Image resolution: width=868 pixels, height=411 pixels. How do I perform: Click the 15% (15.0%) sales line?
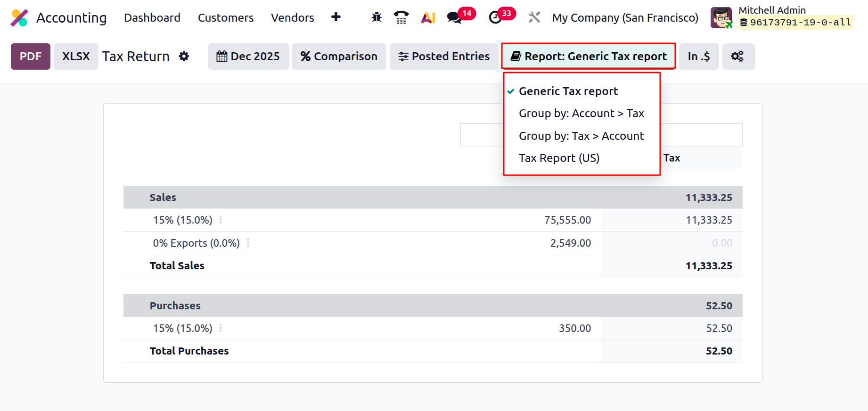click(182, 220)
